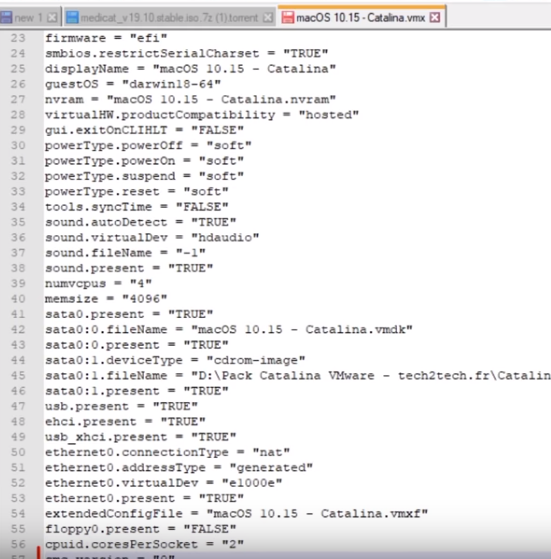Click the virtualHW.productCompatibility line
The image size is (551, 559).
(x=202, y=114)
